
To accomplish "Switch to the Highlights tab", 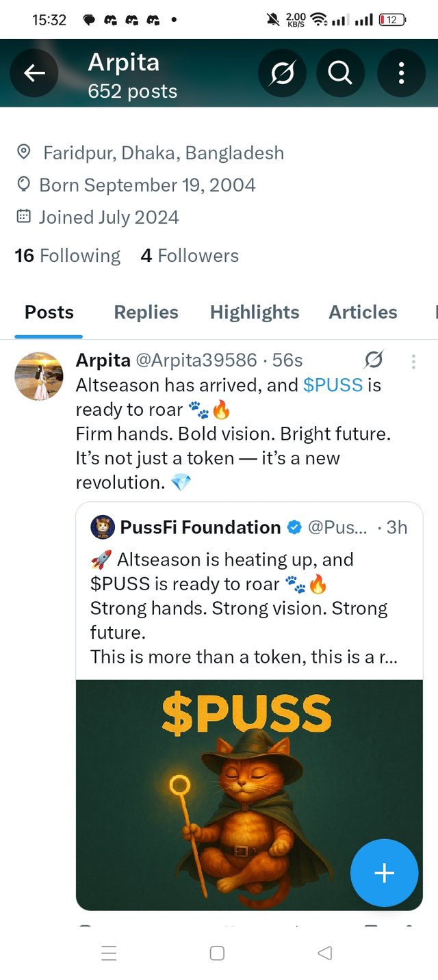I will (x=255, y=313).
